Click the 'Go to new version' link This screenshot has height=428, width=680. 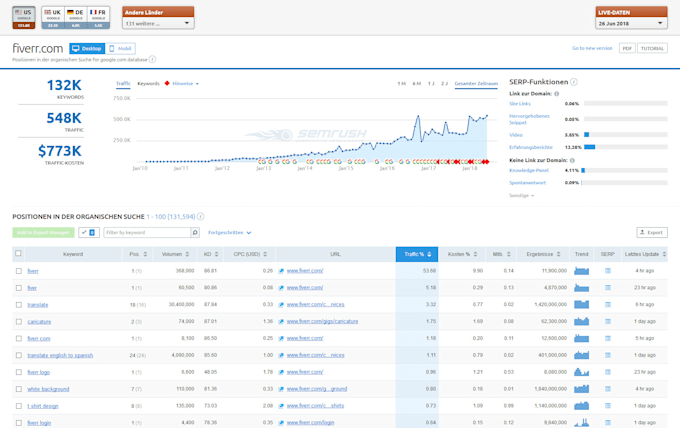pos(592,48)
